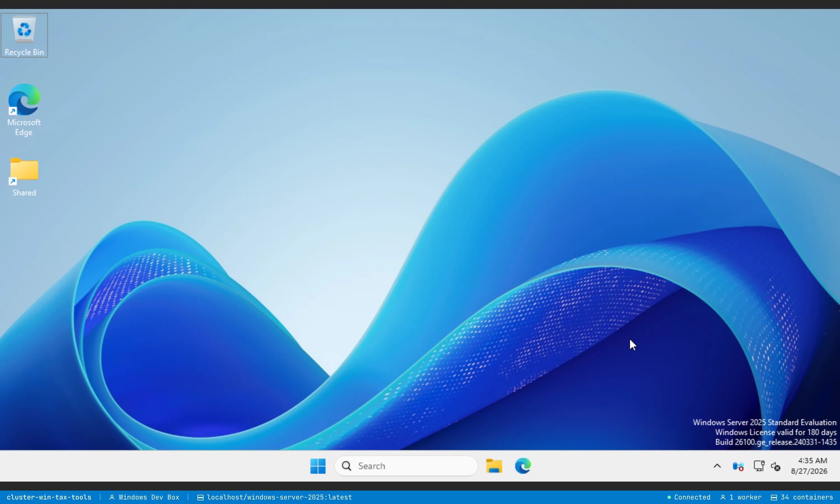The image size is (840, 504).
Task: Click the Windows Dev Box status entry
Action: pos(144,497)
